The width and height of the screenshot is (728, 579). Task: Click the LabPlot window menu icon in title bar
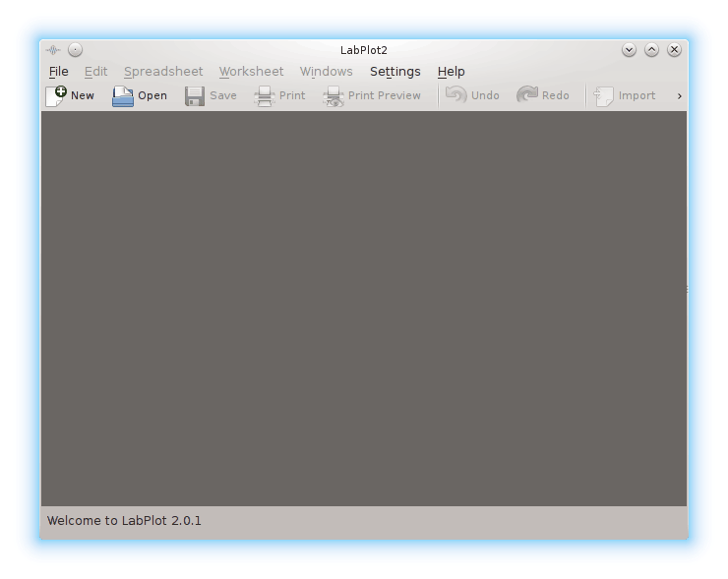click(53, 50)
